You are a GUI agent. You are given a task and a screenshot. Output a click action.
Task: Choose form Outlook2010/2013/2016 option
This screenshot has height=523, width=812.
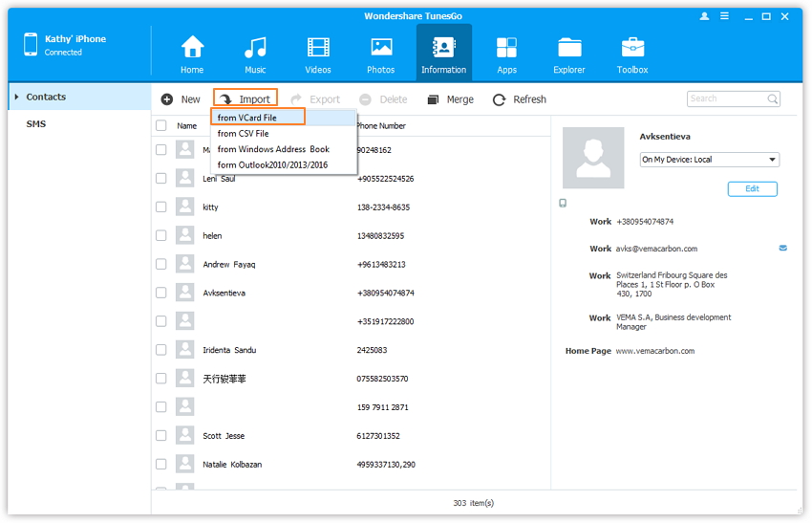(284, 164)
